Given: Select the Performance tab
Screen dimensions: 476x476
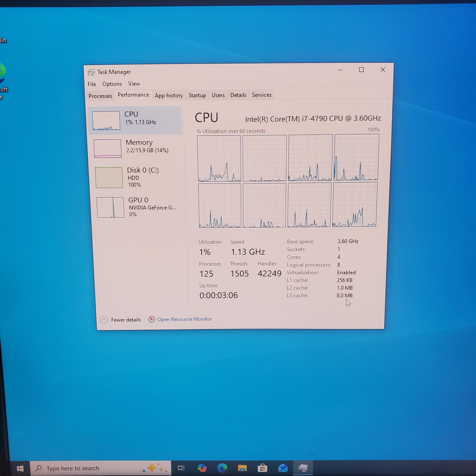Looking at the screenshot, I should [x=133, y=95].
